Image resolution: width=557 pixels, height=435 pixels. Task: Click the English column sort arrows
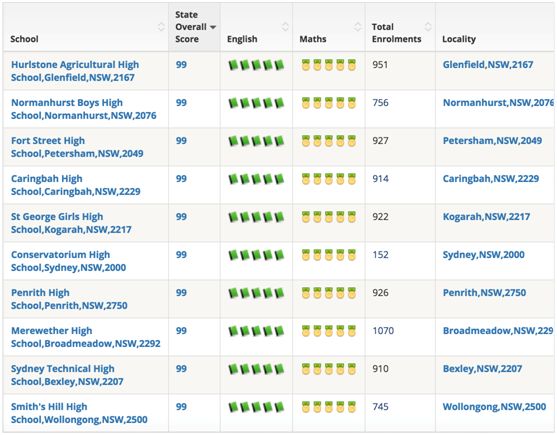(x=285, y=27)
